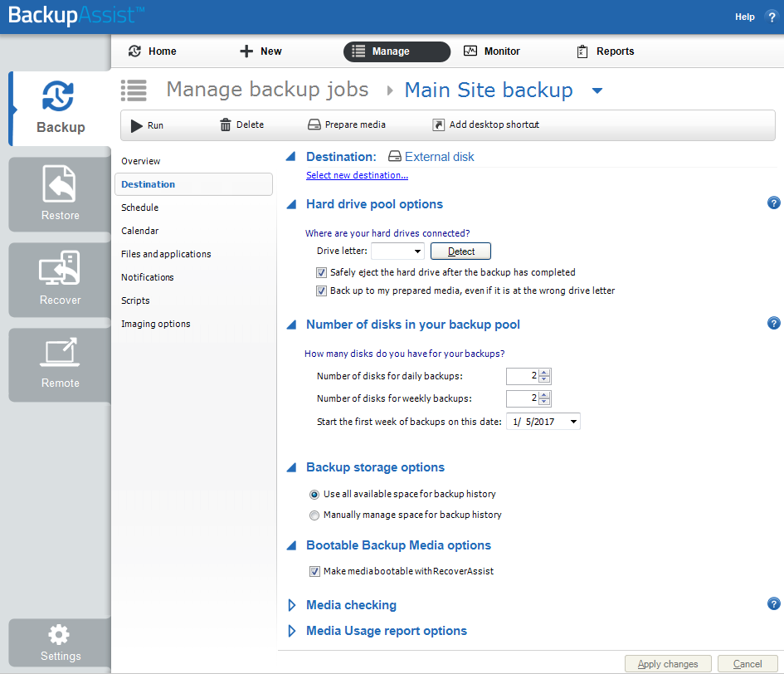Click the BackupAssist logo
The height and width of the screenshot is (674, 784).
[76, 15]
